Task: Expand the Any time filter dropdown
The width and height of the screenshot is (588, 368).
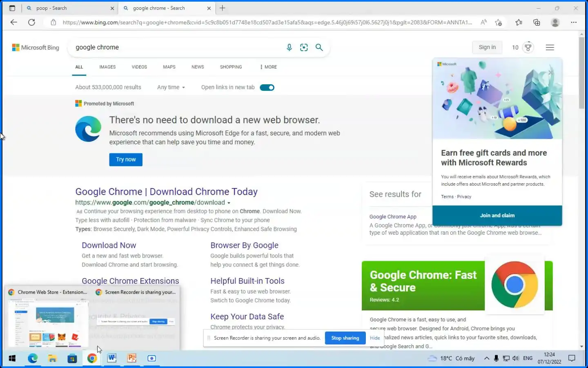Action: [171, 88]
